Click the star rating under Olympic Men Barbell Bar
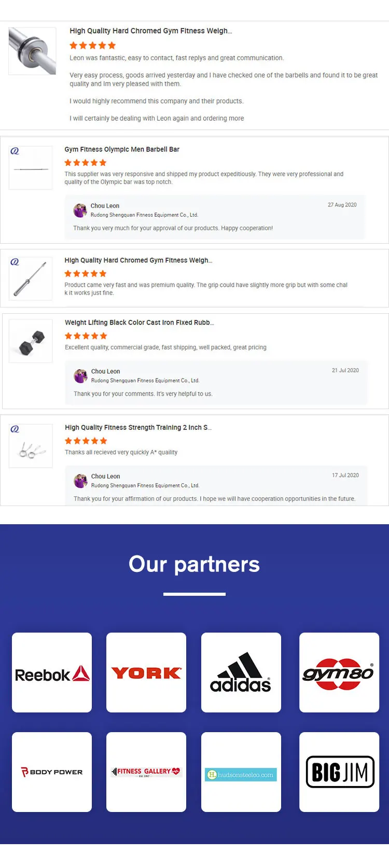 point(85,163)
